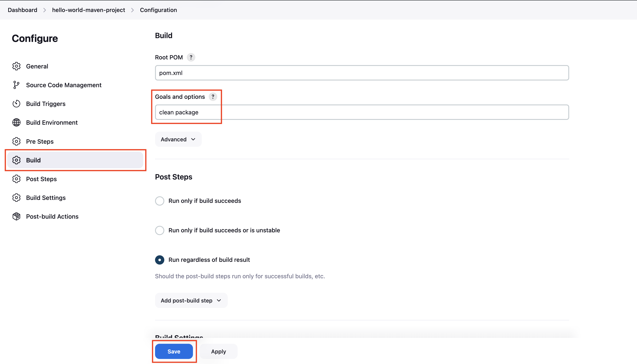This screenshot has width=637, height=364.
Task: Go to Source Code Management section
Action: pos(64,85)
